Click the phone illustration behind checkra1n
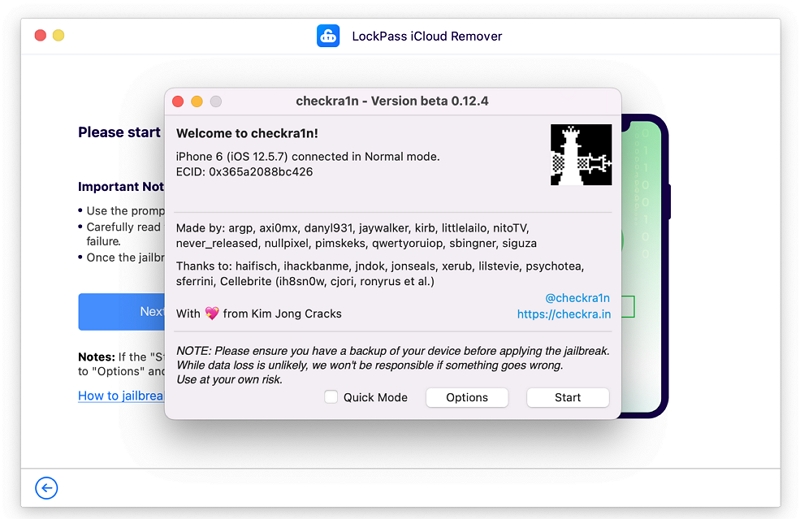800x519 pixels. (x=644, y=265)
